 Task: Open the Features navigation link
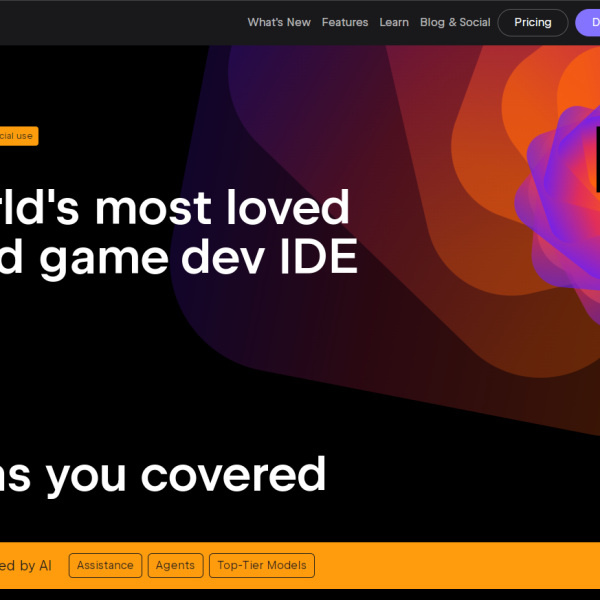click(345, 23)
